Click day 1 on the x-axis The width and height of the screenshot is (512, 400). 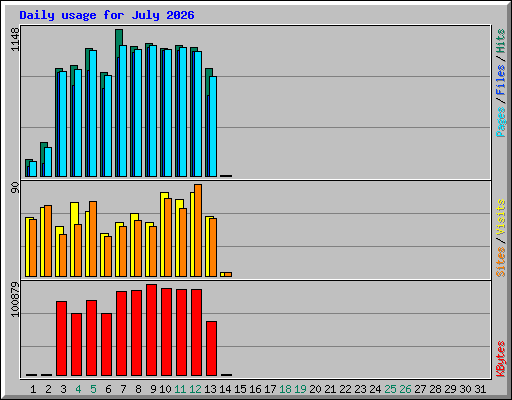click(33, 389)
